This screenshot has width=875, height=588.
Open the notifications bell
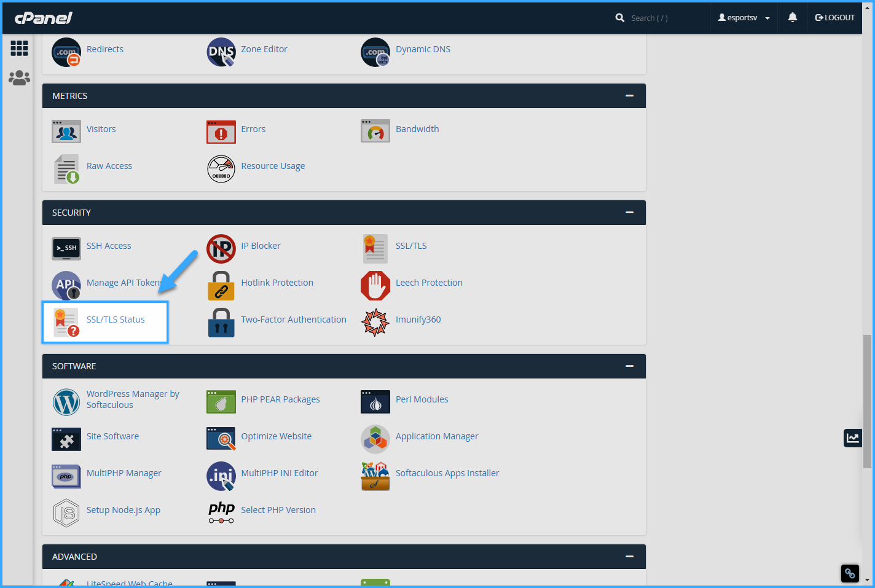pos(793,17)
